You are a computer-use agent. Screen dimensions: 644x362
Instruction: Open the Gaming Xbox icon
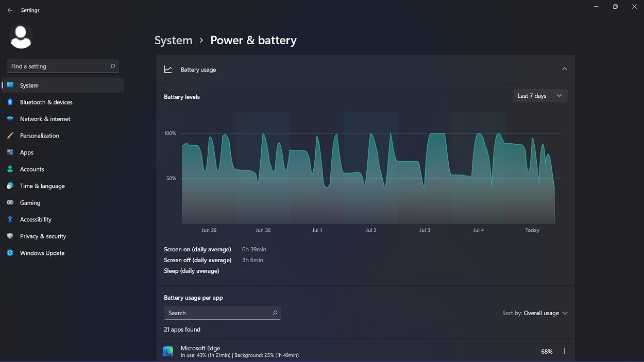10,202
